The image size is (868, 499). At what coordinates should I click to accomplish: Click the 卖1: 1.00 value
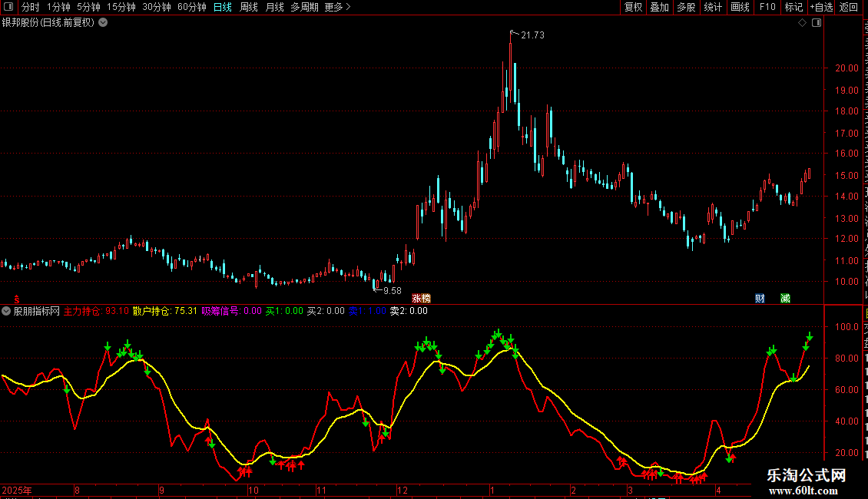coord(368,311)
